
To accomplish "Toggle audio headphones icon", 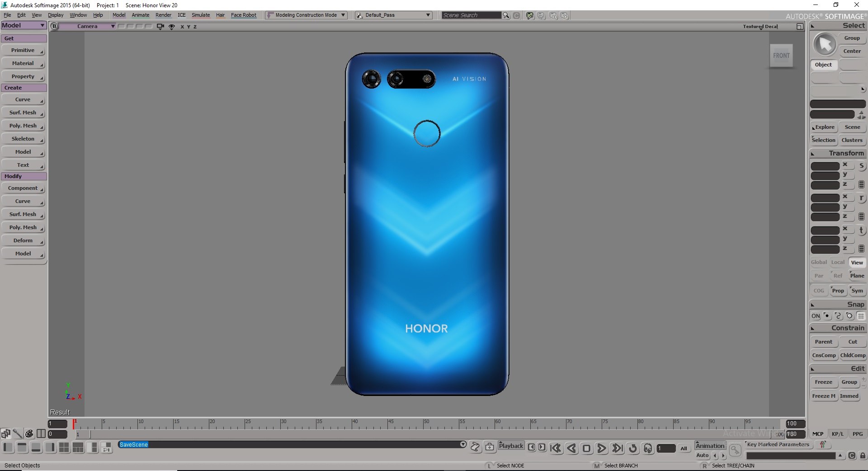I will point(648,448).
